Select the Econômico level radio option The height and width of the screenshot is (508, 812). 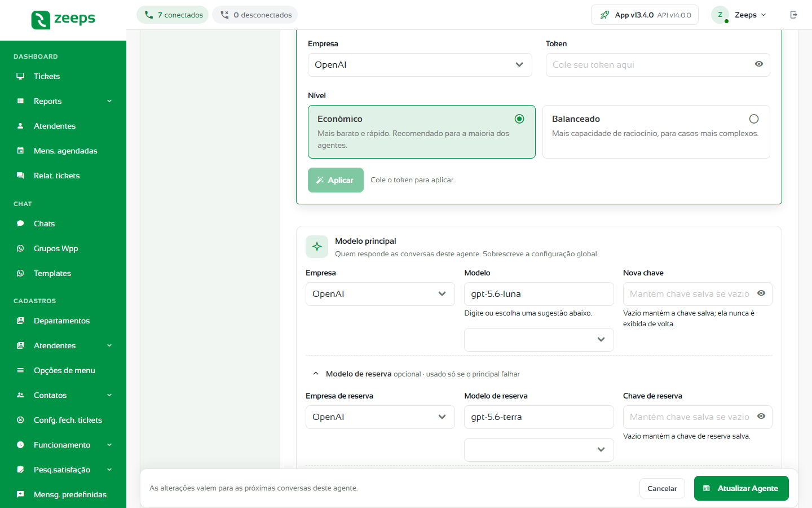point(519,119)
